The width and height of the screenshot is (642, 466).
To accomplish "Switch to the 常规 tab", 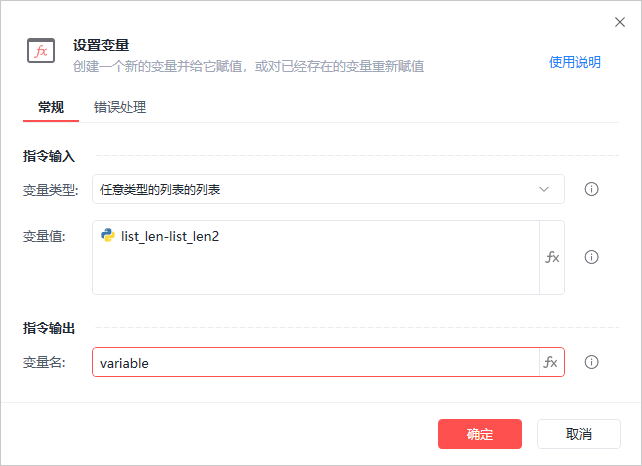I will tap(51, 107).
